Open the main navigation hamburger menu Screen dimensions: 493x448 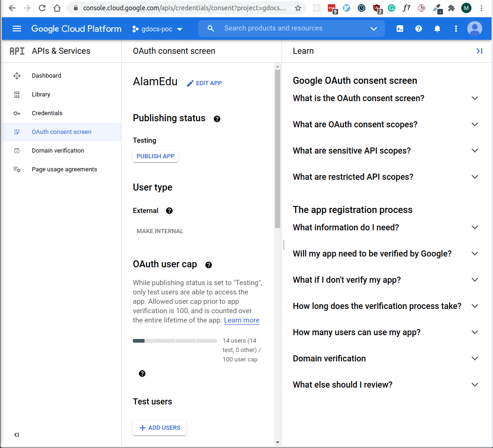[17, 29]
